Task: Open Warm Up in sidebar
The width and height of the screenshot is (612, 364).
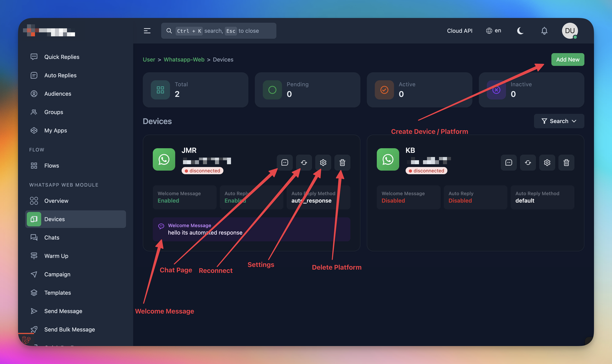Action: pos(76,256)
